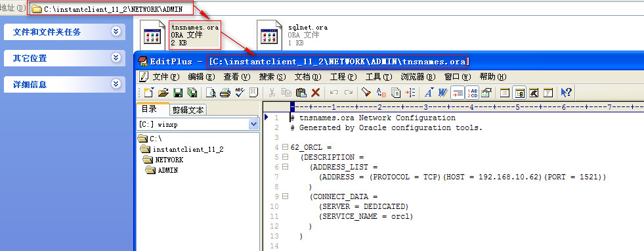Toggle line numbers display button

[x=472, y=93]
